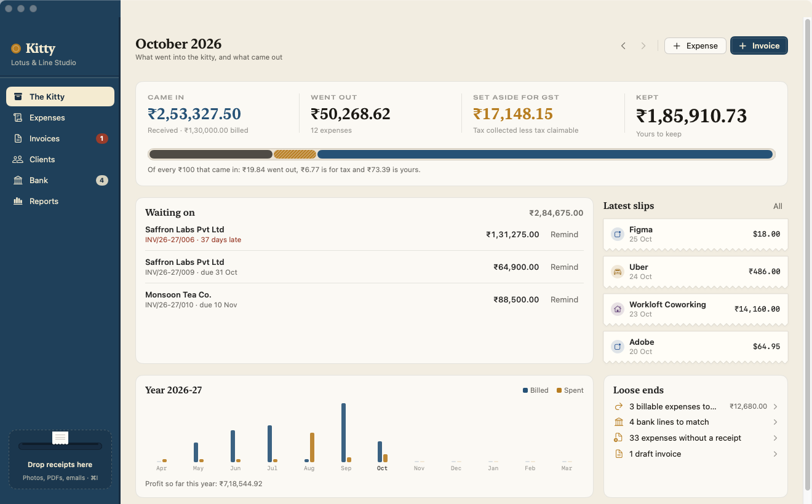
Task: Click the blue kept segment of breakdown bar
Action: pyautogui.click(x=545, y=154)
